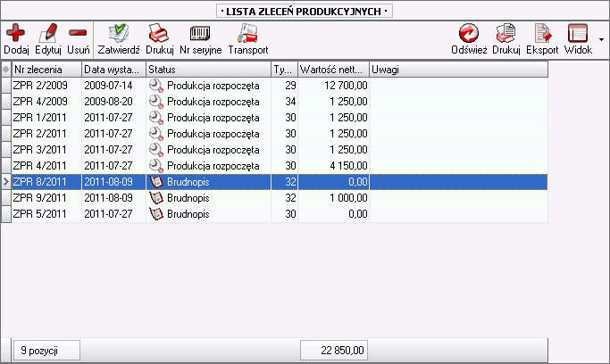This screenshot has width=610, height=364.
Task: Click status icon of ZPR 1/2011 row
Action: (x=156, y=118)
